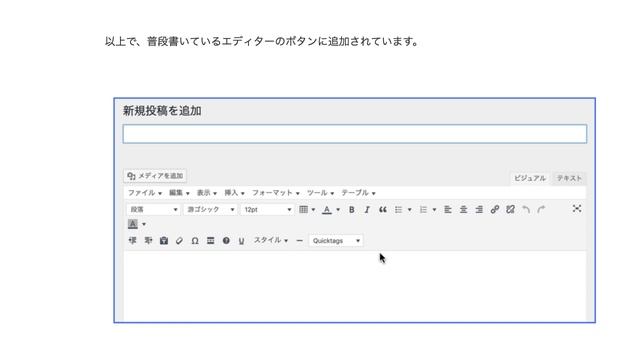Expand the スタイル styles dropdown
This screenshot has height=360, width=640.
[x=271, y=240]
